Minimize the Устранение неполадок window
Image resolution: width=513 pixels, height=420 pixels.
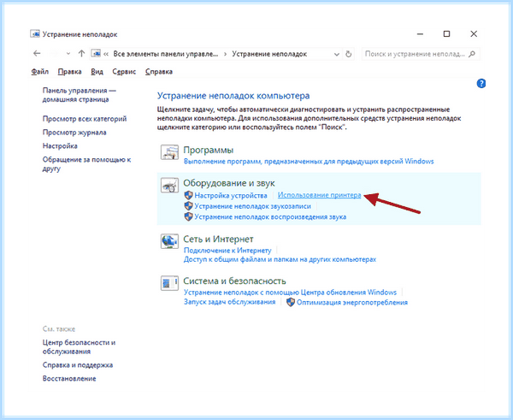(420, 33)
